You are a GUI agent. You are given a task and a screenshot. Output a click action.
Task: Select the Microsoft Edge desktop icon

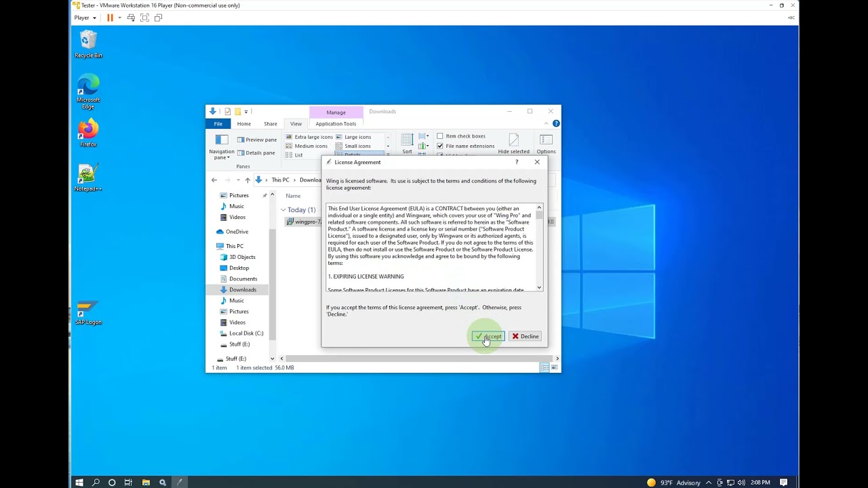click(88, 92)
